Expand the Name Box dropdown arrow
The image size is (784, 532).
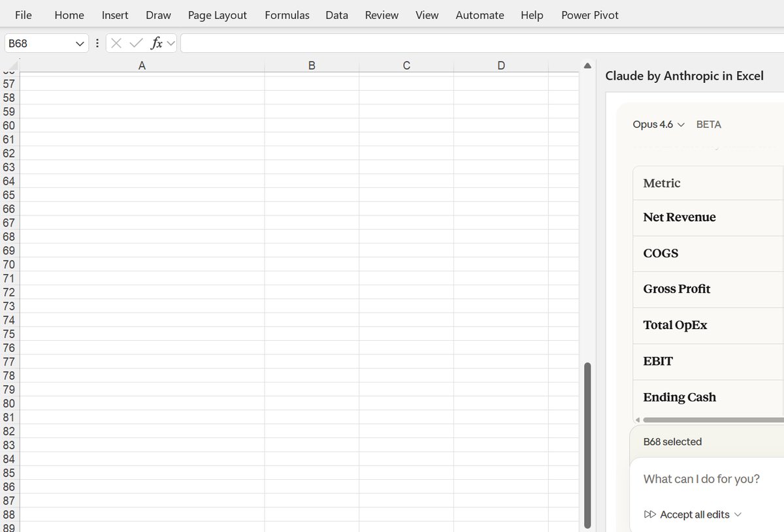point(80,44)
